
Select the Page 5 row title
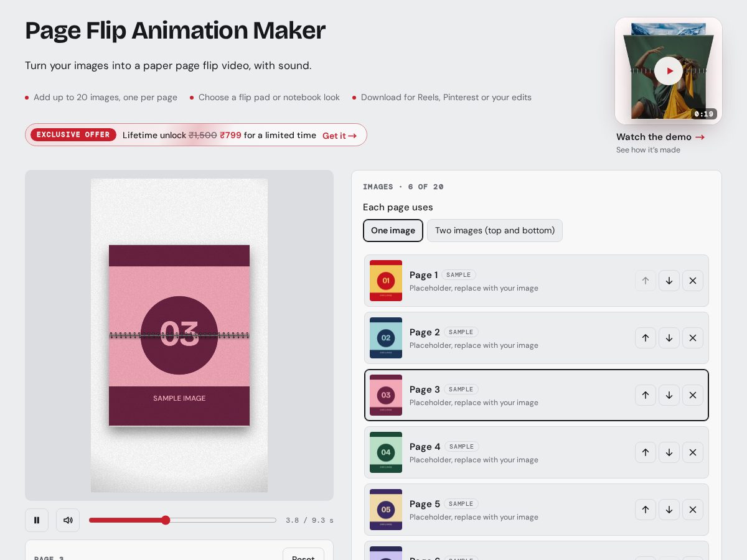[x=425, y=504]
